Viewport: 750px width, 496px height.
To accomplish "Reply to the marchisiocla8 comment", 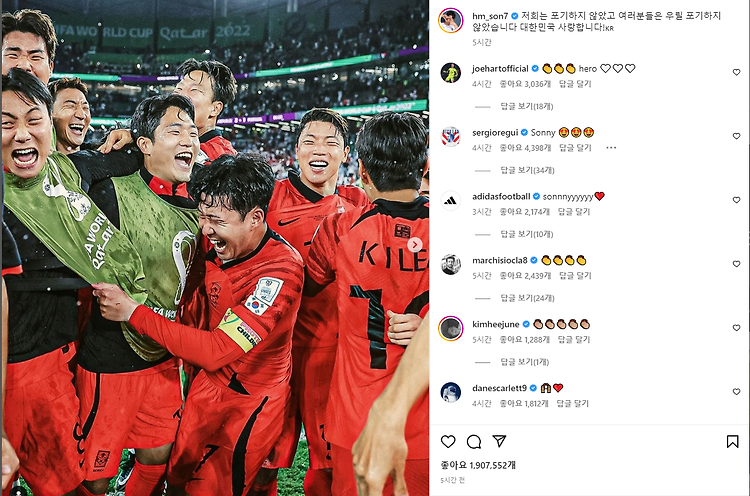I will point(575,276).
